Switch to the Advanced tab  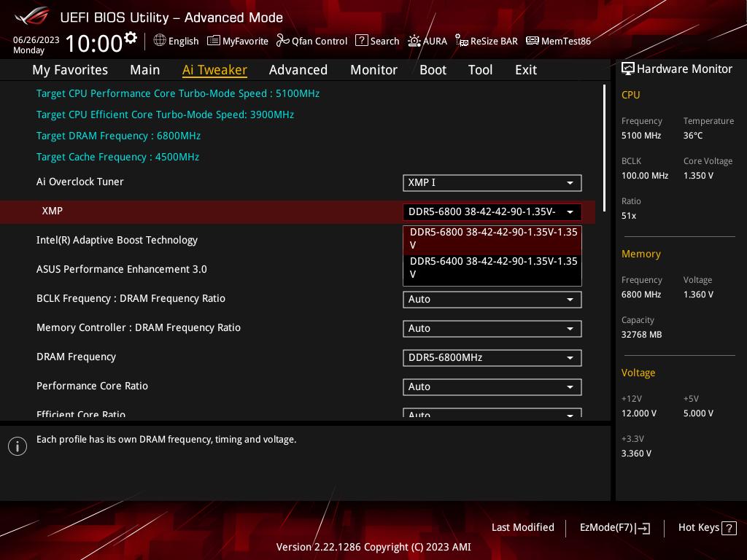pyautogui.click(x=298, y=70)
